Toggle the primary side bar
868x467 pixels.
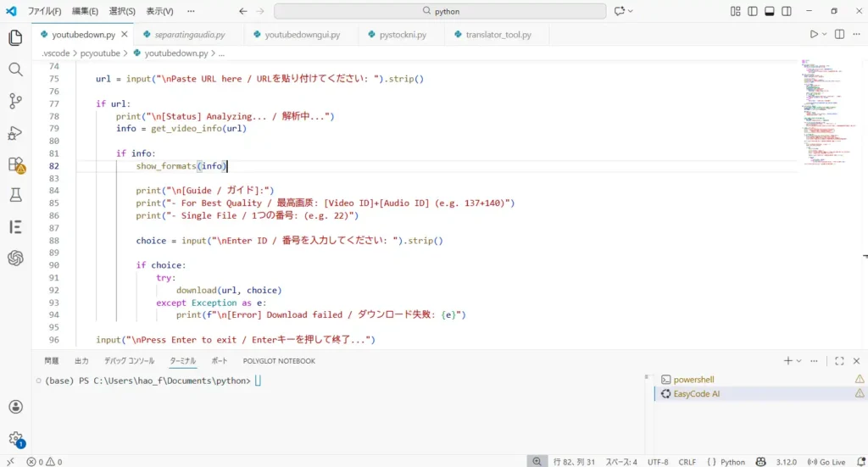tap(753, 11)
